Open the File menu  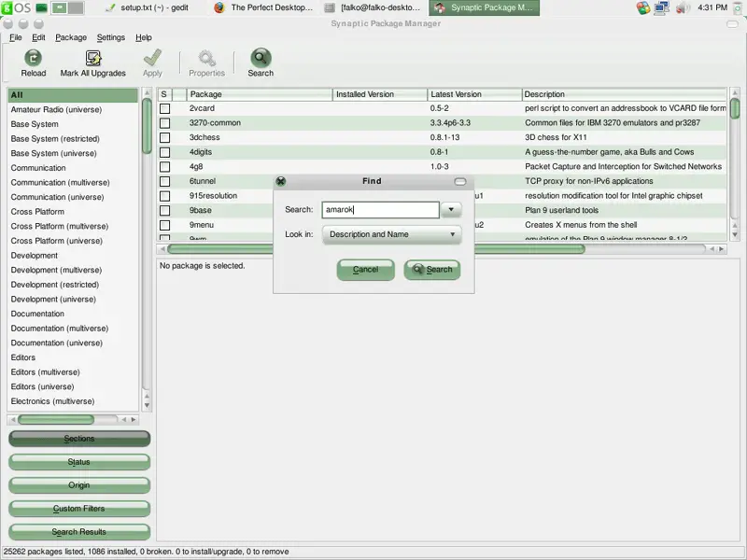(x=16, y=37)
